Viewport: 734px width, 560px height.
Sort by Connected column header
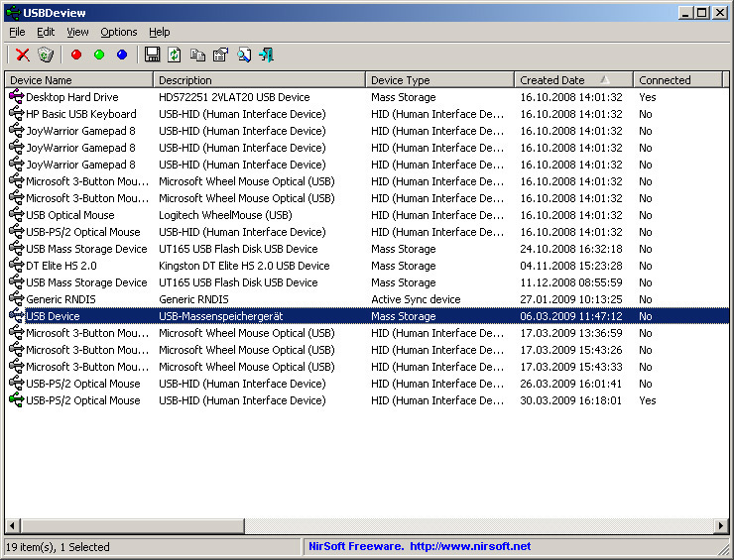(678, 80)
